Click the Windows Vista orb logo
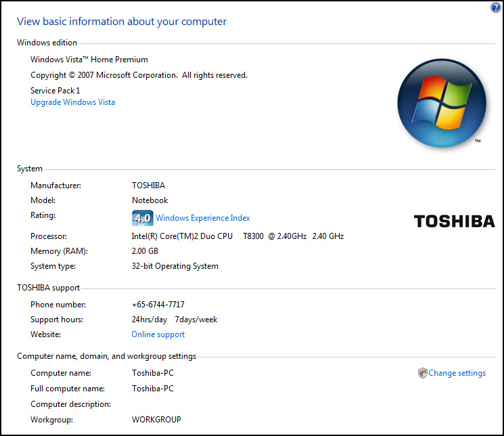Image resolution: width=504 pixels, height=436 pixels. coord(442,104)
